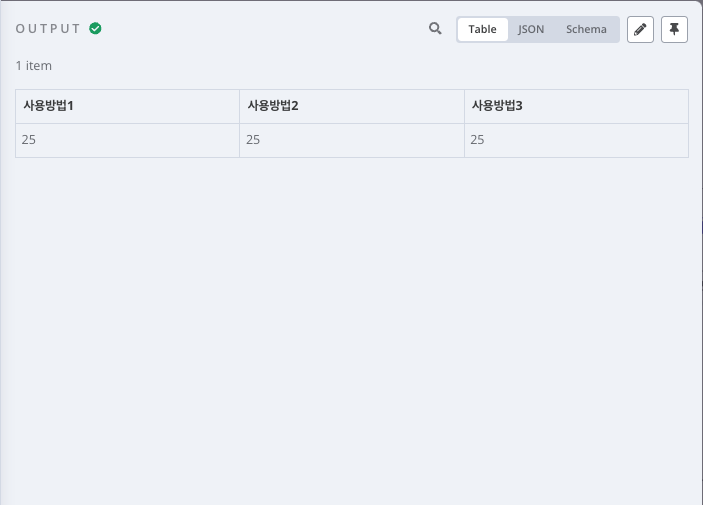The height and width of the screenshot is (505, 703).
Task: Switch to Table view tab
Action: pos(482,30)
